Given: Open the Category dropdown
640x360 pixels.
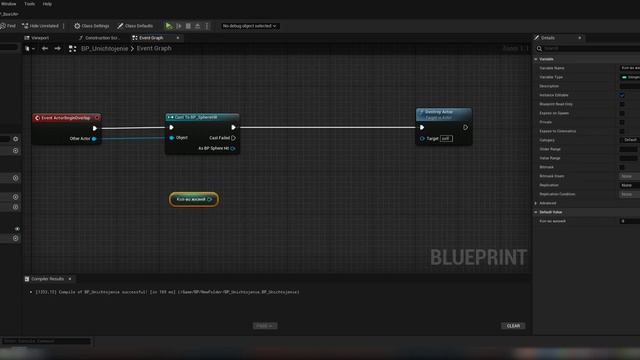Looking at the screenshot, I should (x=630, y=140).
